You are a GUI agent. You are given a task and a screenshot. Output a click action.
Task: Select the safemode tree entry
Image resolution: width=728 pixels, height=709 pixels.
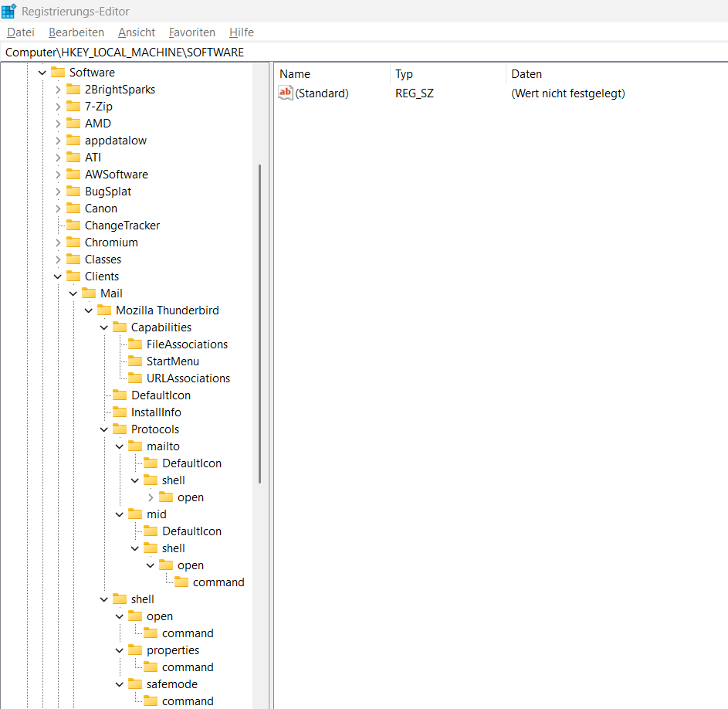coord(172,684)
